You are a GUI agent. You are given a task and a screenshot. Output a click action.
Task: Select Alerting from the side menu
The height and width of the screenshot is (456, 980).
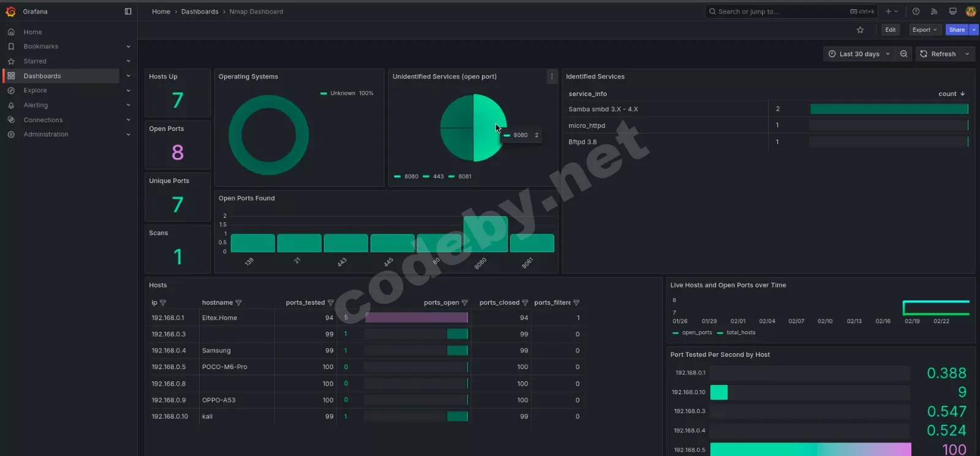pos(36,105)
